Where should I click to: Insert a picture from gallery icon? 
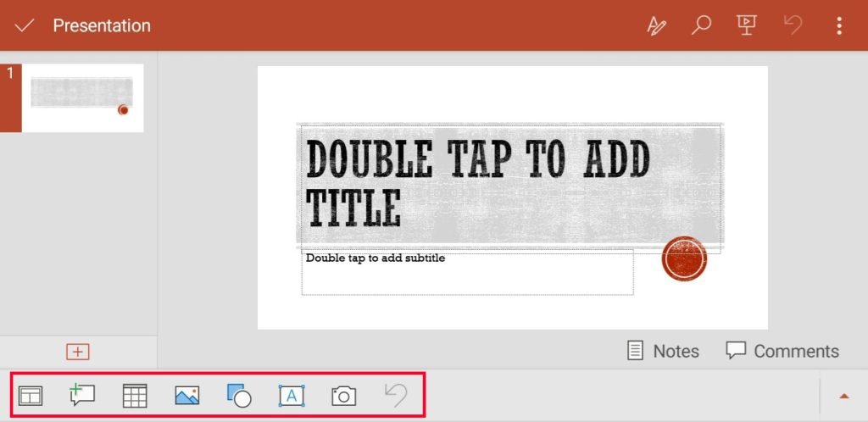[x=187, y=396]
